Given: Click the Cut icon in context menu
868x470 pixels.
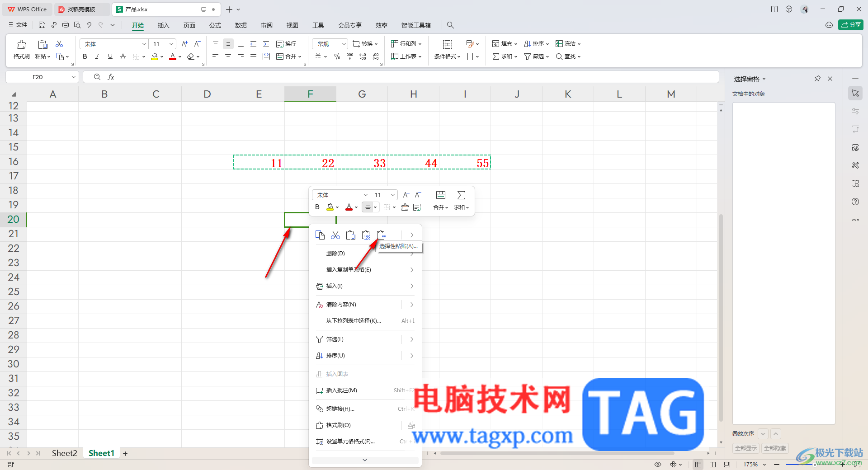Looking at the screenshot, I should pos(335,235).
